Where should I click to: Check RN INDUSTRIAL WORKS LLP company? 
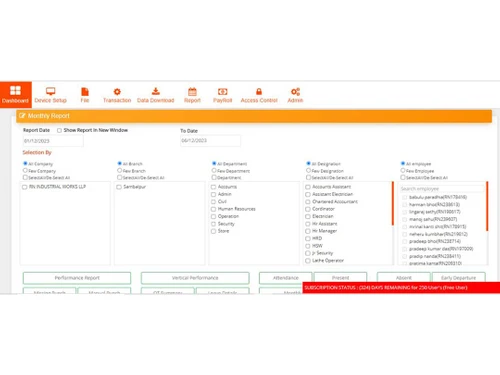tap(25, 187)
